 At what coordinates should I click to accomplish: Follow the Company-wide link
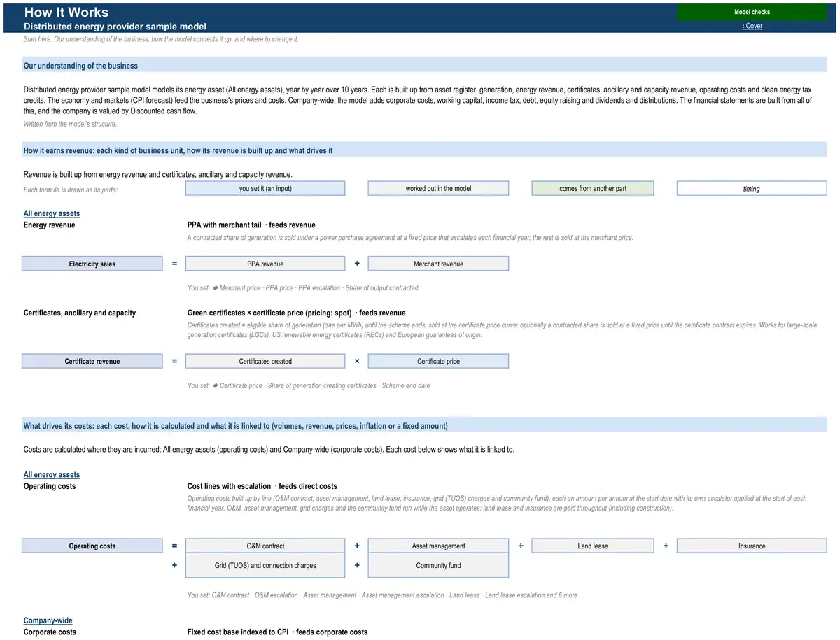click(x=48, y=620)
